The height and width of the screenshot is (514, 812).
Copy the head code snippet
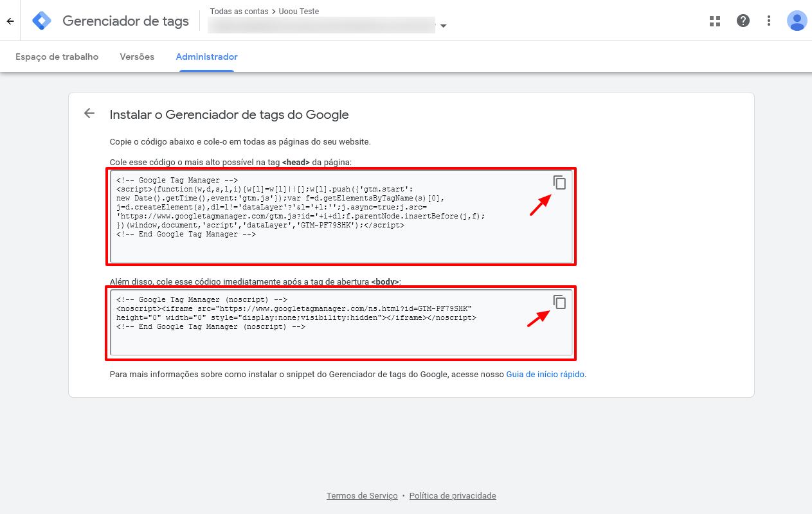pos(560,182)
